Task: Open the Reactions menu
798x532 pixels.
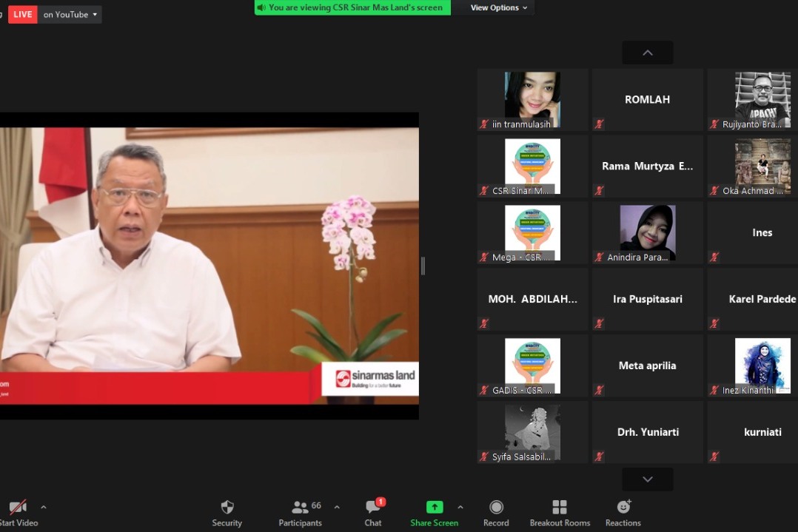Action: point(623,508)
